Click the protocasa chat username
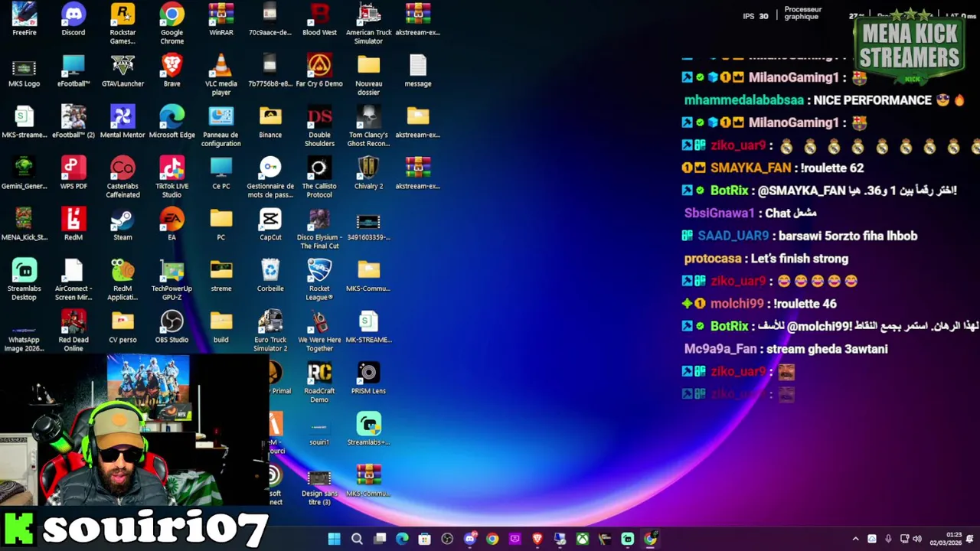The width and height of the screenshot is (980, 551). tap(713, 259)
